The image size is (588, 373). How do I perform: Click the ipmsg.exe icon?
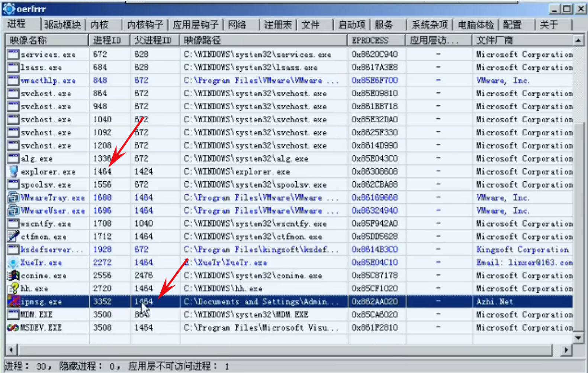(13, 302)
